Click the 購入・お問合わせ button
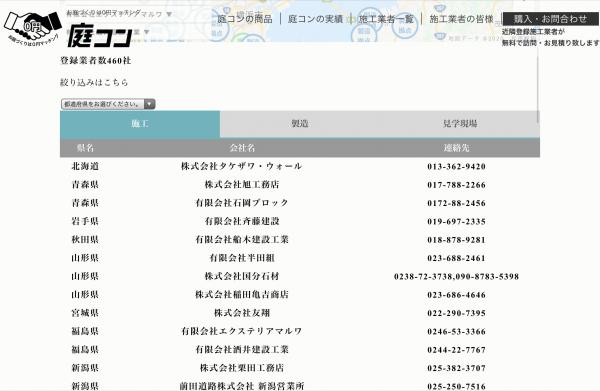 click(550, 19)
